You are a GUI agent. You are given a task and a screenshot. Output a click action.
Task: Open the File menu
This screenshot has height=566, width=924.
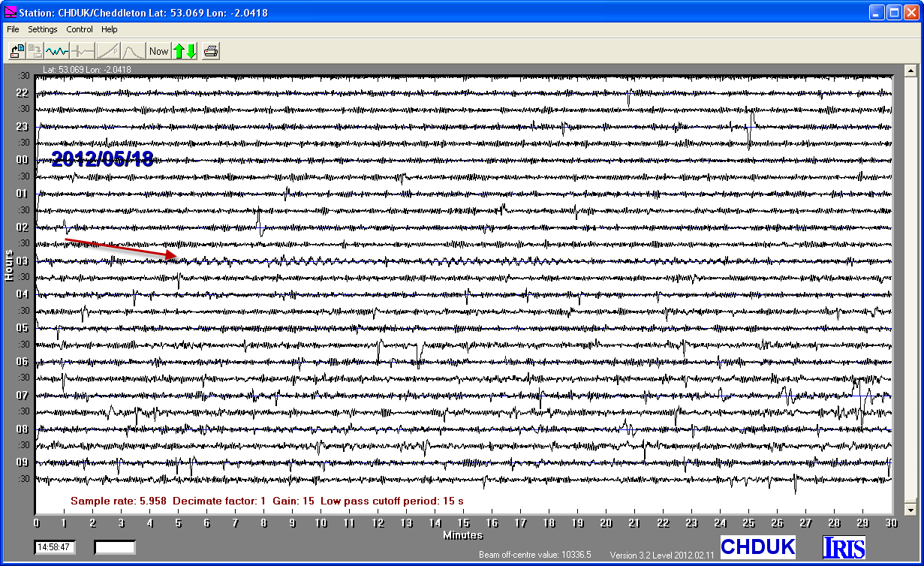click(x=13, y=29)
